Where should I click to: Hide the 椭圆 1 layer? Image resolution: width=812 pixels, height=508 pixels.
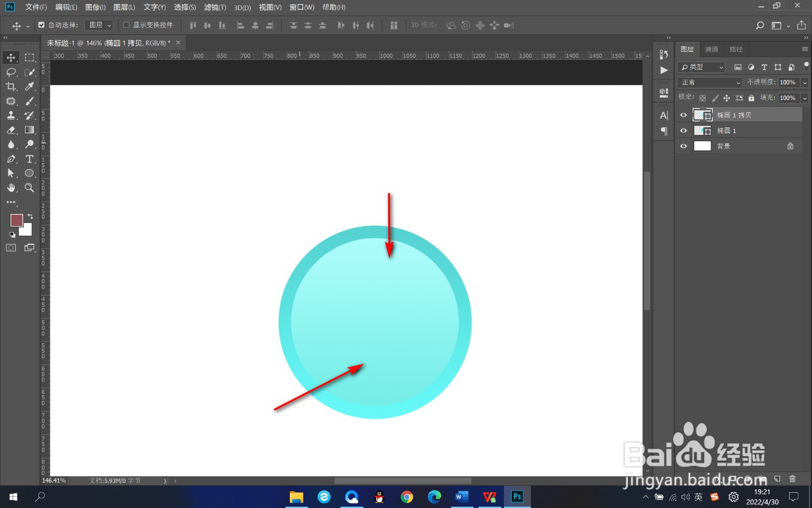click(684, 131)
